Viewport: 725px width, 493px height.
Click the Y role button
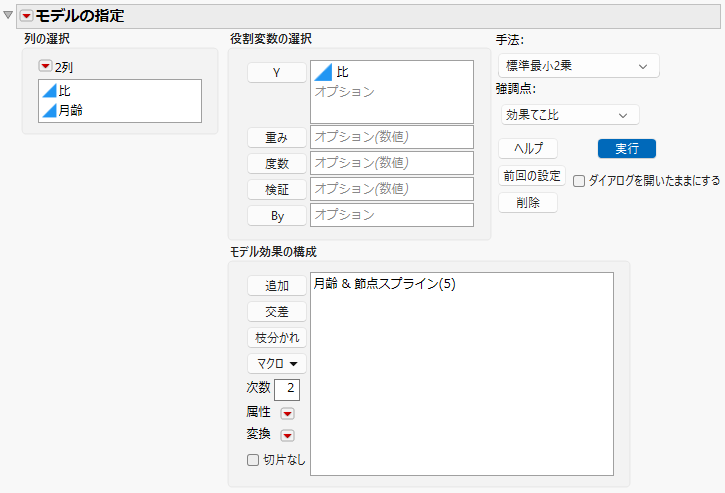(276, 73)
